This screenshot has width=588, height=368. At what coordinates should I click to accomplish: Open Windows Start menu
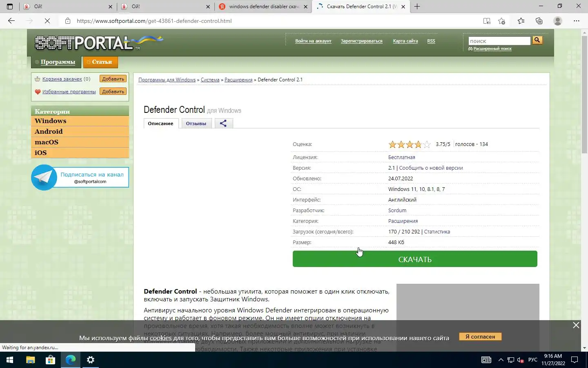click(x=10, y=360)
